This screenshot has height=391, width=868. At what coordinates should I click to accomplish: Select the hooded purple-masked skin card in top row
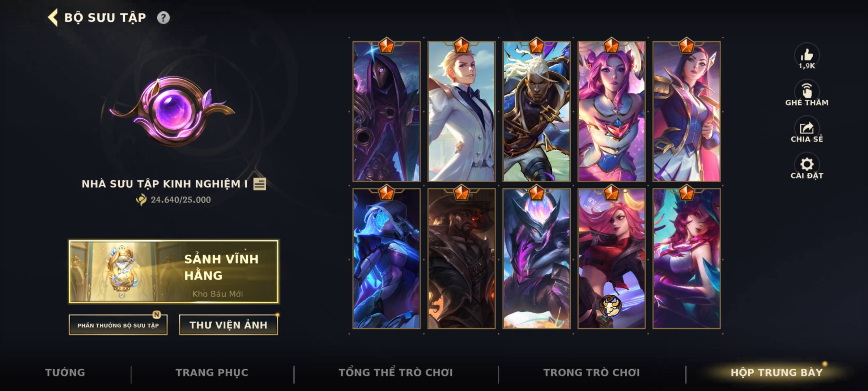[387, 111]
